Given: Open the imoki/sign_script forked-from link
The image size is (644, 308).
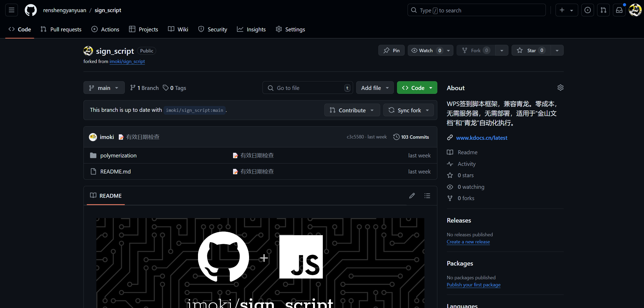Looking at the screenshot, I should click(127, 61).
